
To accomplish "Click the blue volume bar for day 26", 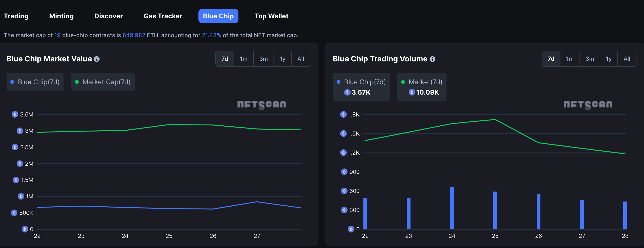I will (539, 212).
